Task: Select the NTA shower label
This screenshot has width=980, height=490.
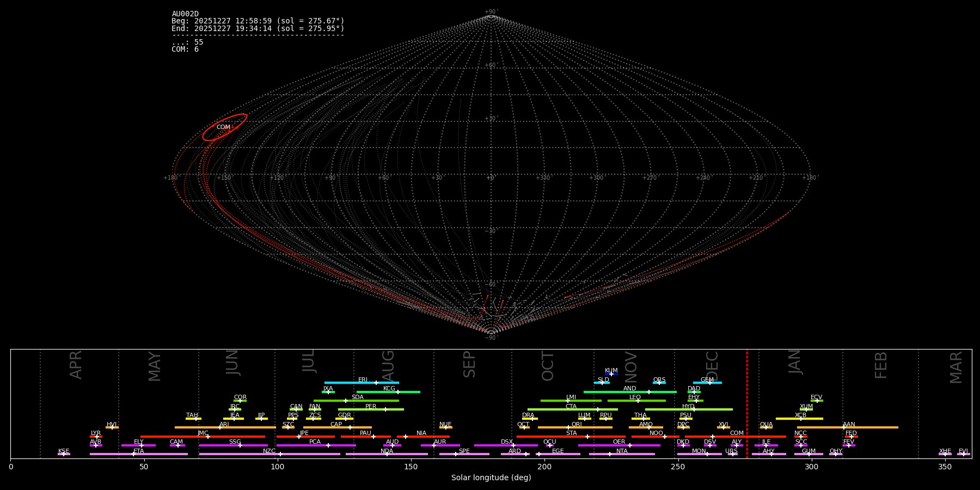Action: [622, 451]
